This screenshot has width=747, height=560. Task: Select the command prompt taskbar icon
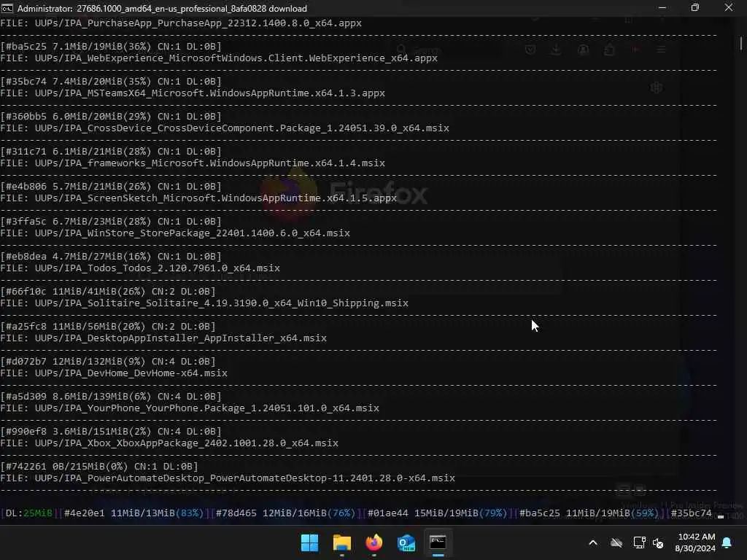438,542
